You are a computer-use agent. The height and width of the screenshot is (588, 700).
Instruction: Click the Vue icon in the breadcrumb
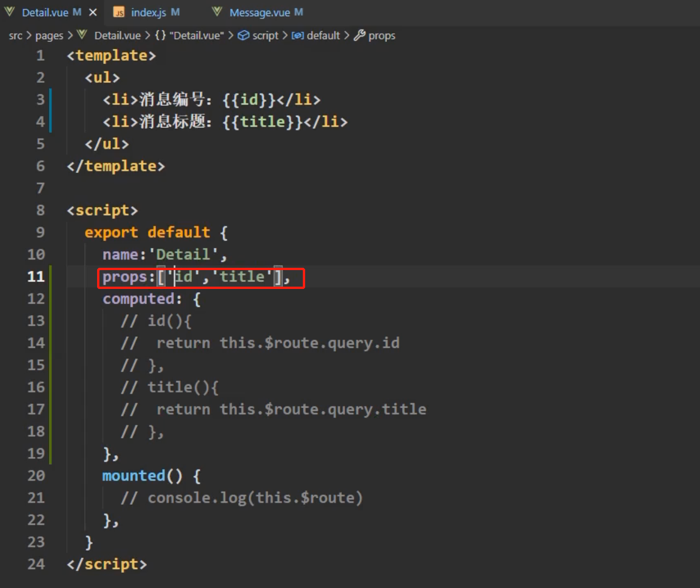pos(82,35)
